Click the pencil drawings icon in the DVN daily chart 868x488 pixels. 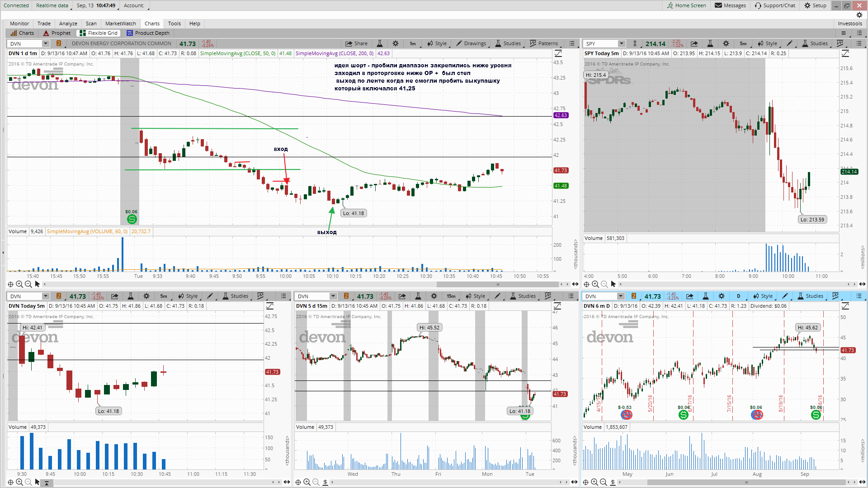pyautogui.click(x=785, y=296)
